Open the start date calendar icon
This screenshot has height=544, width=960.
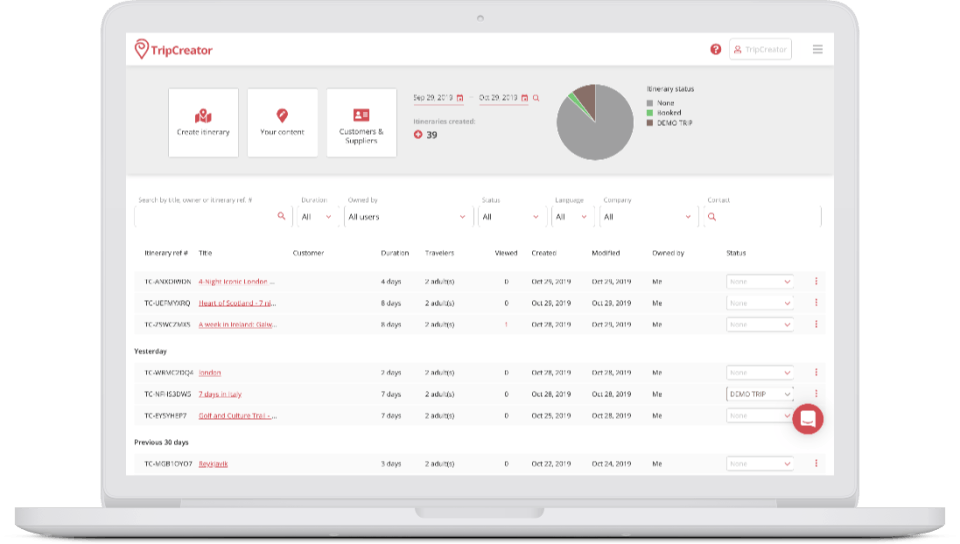click(x=460, y=98)
